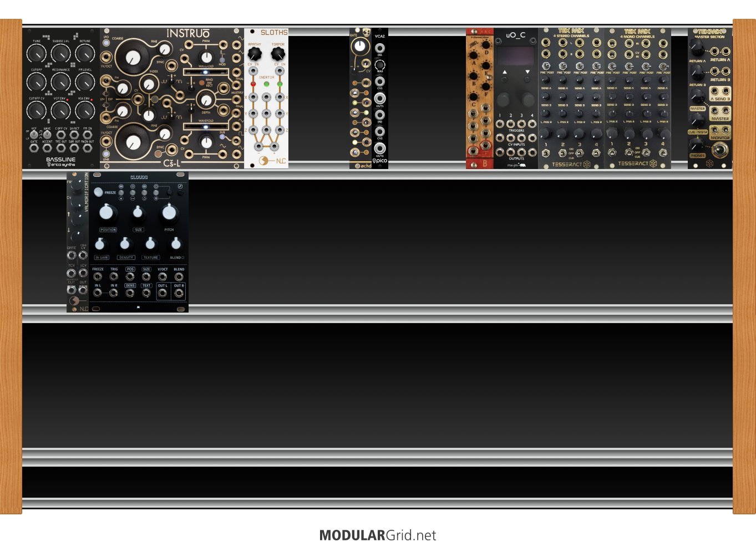Click the Bassline GATE jack
The width and height of the screenshot is (756, 547).
coord(34,148)
